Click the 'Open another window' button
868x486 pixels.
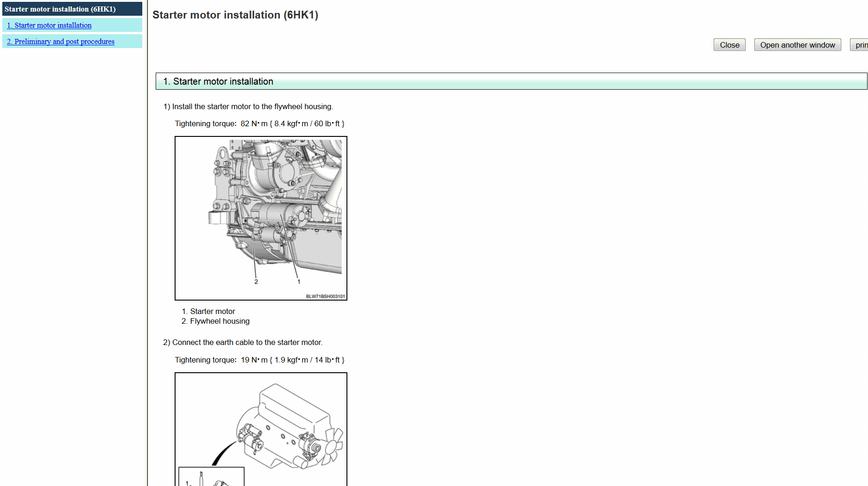click(x=797, y=45)
